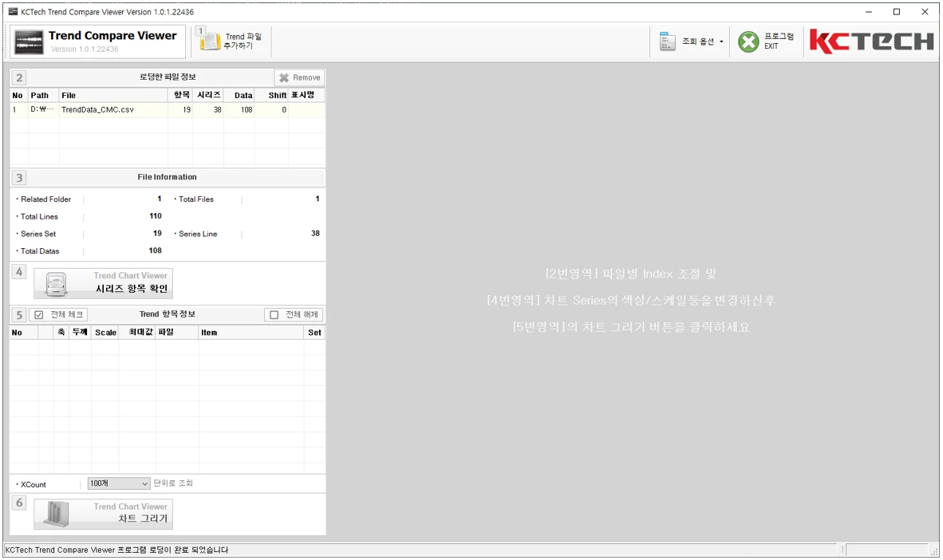This screenshot has width=943, height=560.
Task: Close the Trend Compare Viewer window
Action: coord(925,12)
